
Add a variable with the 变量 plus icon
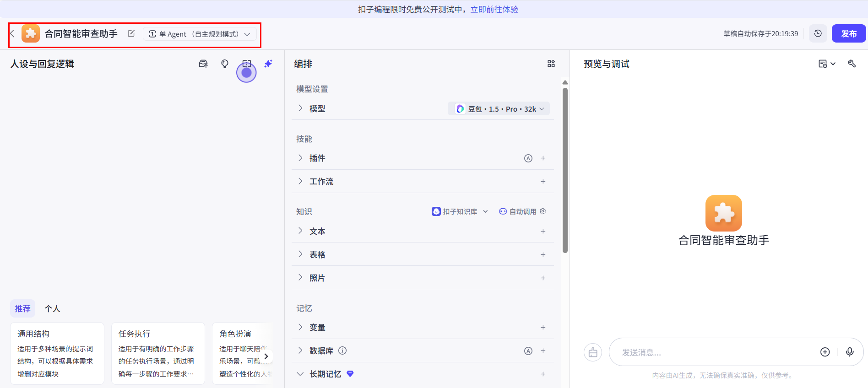[543, 328]
